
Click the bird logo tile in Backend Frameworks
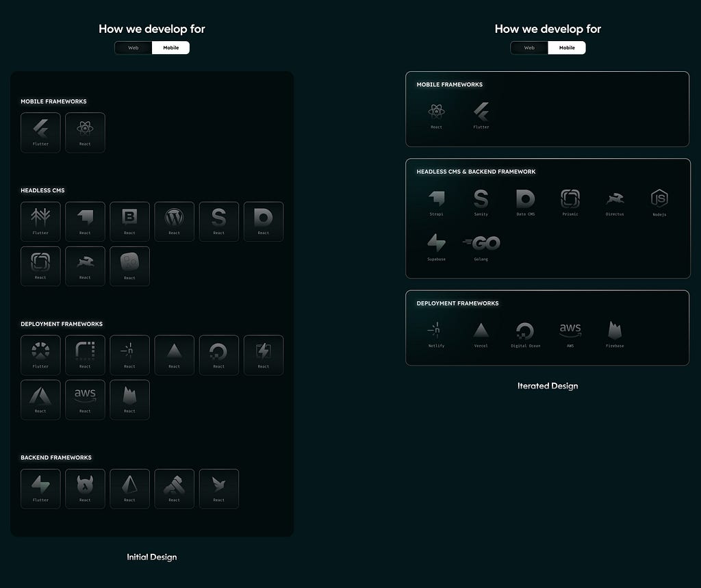pos(219,489)
